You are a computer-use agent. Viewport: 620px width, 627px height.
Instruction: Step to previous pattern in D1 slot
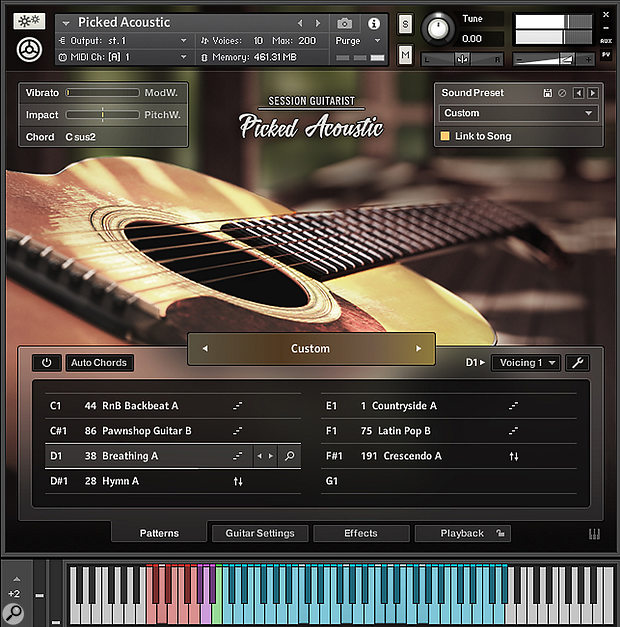tap(260, 456)
